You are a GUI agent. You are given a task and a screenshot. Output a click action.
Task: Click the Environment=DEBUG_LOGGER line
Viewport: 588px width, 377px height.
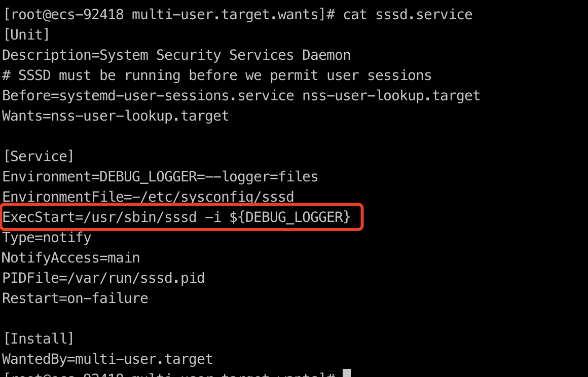160,176
